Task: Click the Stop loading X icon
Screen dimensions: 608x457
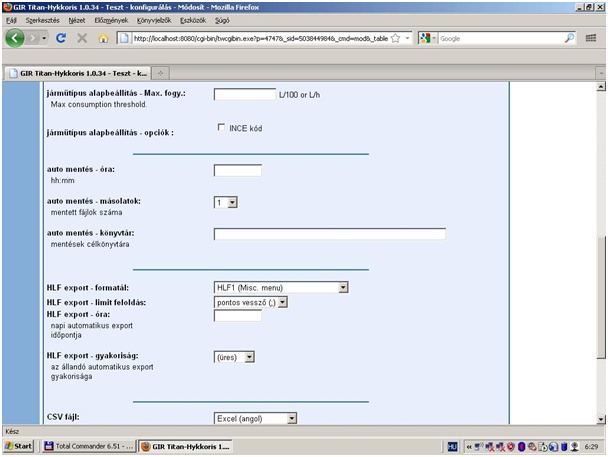Action: (82, 38)
